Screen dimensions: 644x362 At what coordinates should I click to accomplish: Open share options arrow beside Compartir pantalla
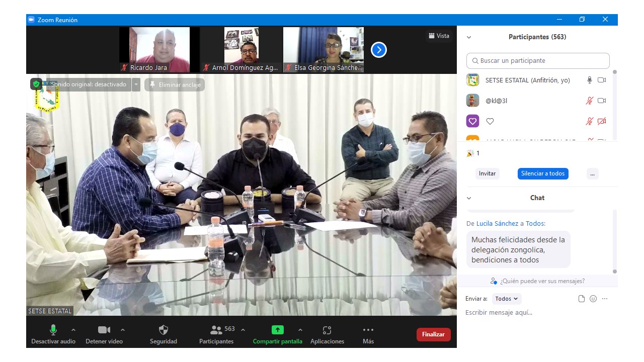point(300,330)
